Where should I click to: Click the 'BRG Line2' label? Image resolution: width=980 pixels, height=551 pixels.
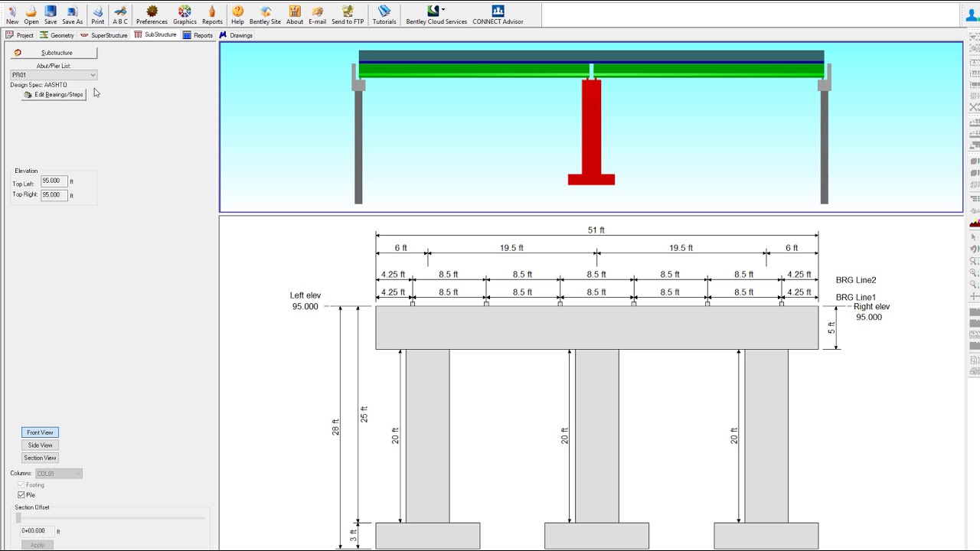(856, 281)
